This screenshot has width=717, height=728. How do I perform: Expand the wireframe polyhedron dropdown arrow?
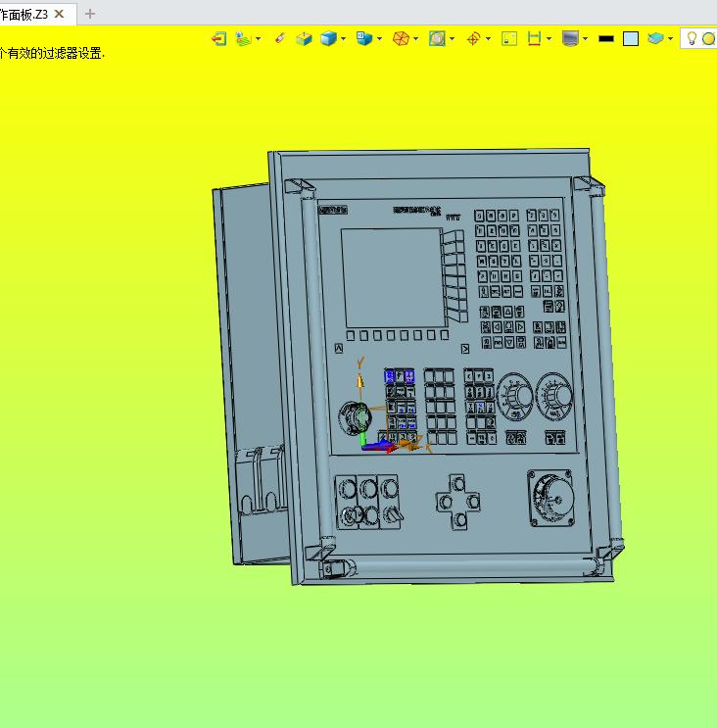click(x=416, y=39)
